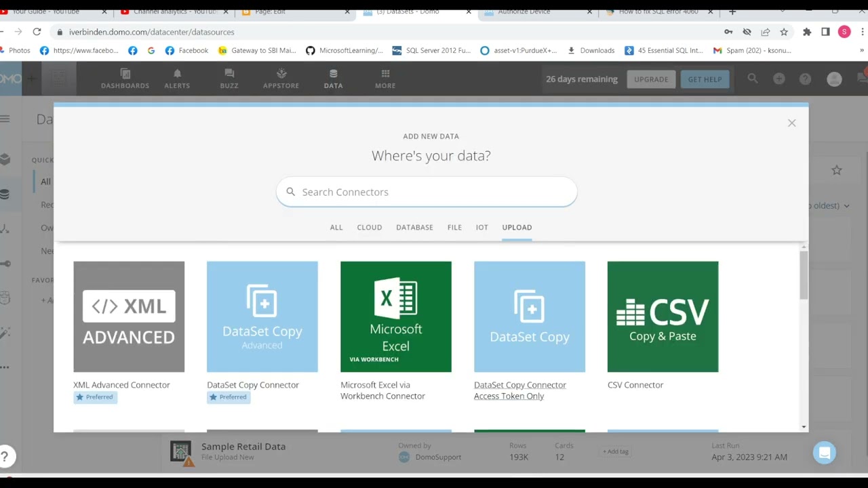Viewport: 868px width, 488px height.
Task: Open the user profile avatar in Domo header
Action: click(834, 79)
